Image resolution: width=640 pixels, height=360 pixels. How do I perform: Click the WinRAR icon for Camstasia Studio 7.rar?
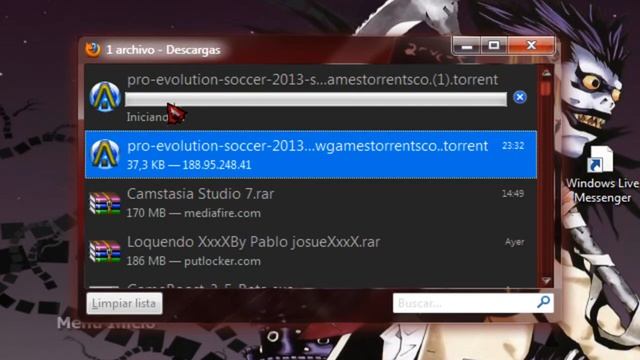click(105, 203)
